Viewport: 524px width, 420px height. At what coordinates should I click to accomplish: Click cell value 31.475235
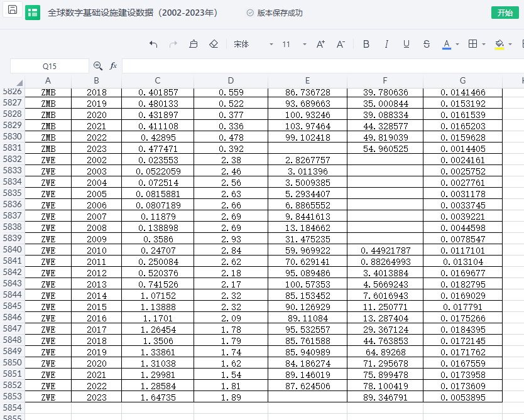click(x=307, y=239)
